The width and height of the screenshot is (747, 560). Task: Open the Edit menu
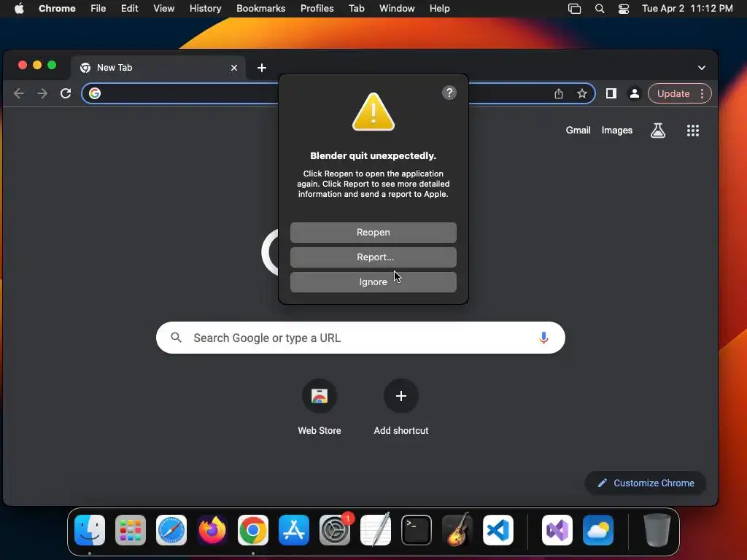coord(129,8)
